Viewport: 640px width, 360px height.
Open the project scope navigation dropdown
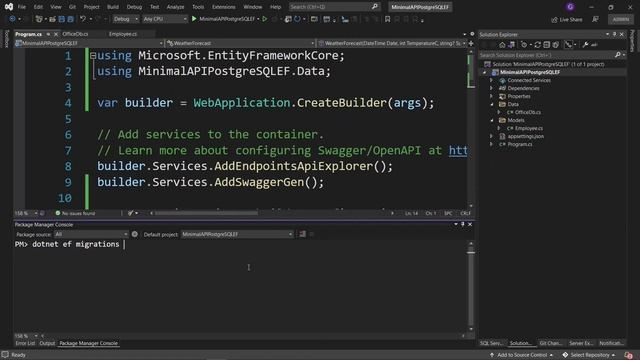point(88,43)
